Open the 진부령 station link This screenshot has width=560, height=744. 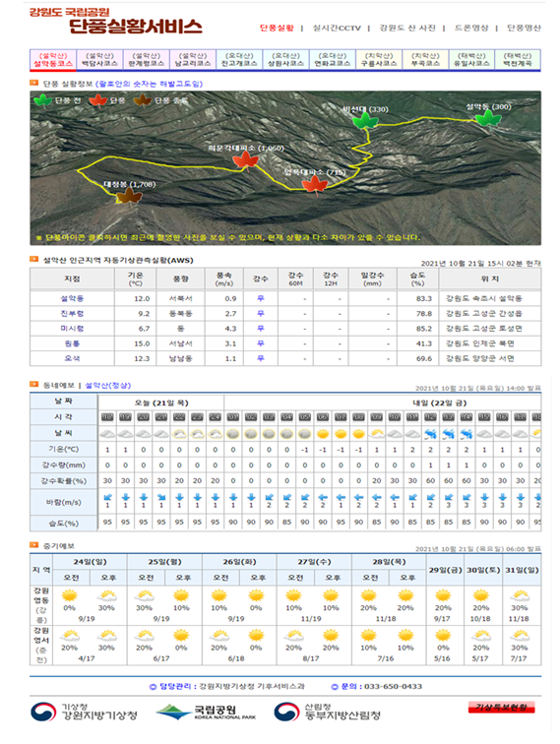[x=72, y=314]
